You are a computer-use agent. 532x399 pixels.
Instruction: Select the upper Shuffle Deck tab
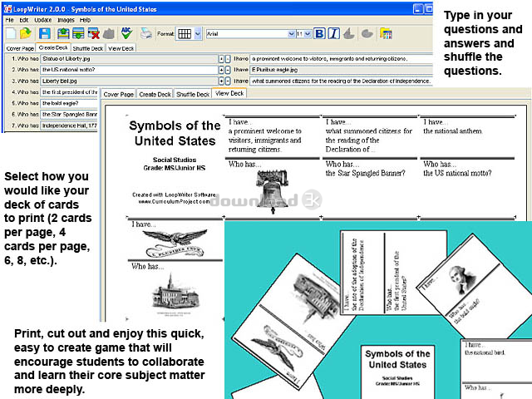[x=88, y=48]
